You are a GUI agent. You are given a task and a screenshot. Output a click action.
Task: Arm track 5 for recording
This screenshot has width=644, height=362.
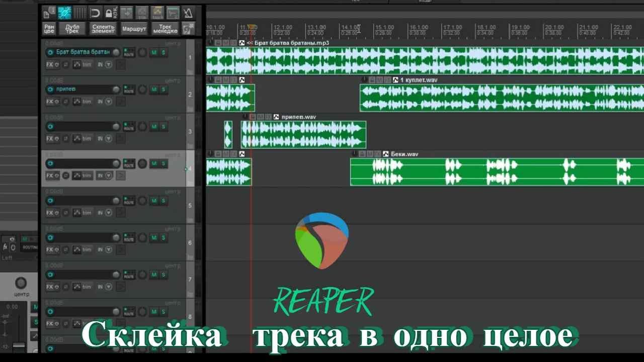50,201
